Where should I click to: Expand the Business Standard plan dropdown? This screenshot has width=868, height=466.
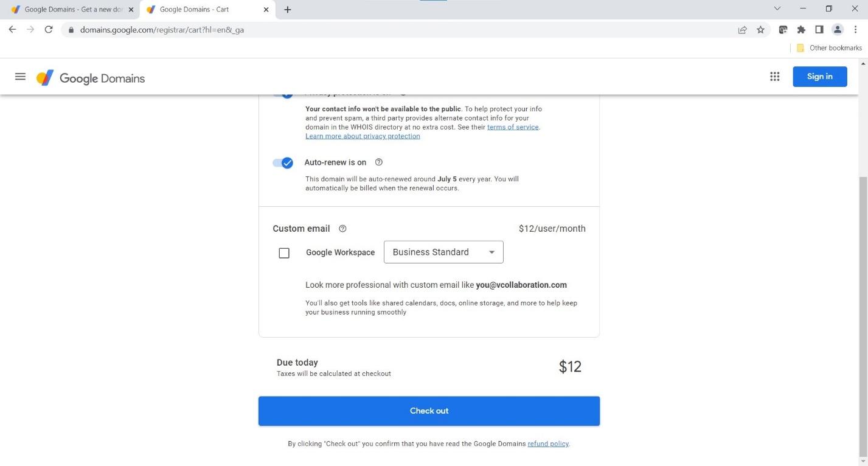(443, 252)
